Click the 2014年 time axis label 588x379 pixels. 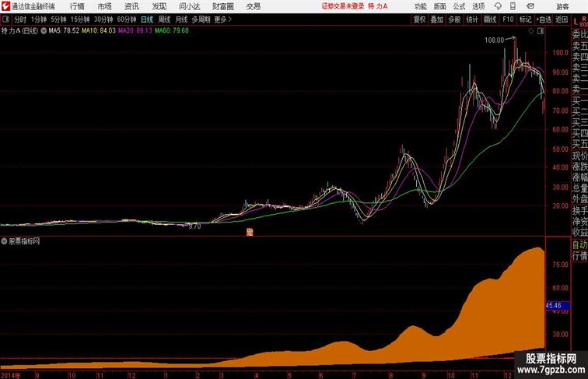click(11, 375)
